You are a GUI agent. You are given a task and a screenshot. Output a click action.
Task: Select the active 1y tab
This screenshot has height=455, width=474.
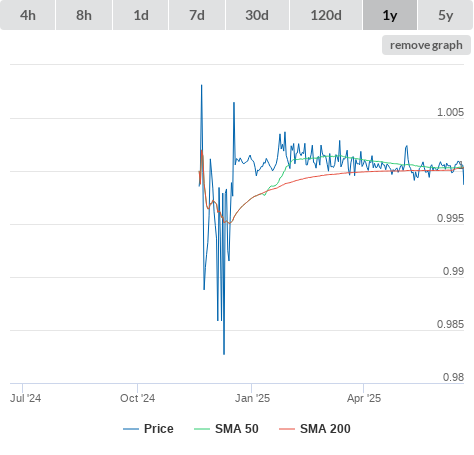(390, 15)
